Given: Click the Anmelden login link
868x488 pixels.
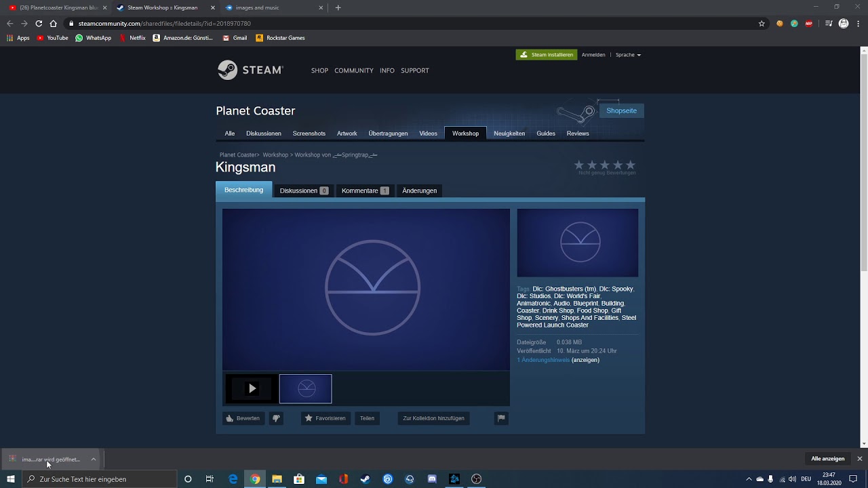Looking at the screenshot, I should pyautogui.click(x=593, y=55).
